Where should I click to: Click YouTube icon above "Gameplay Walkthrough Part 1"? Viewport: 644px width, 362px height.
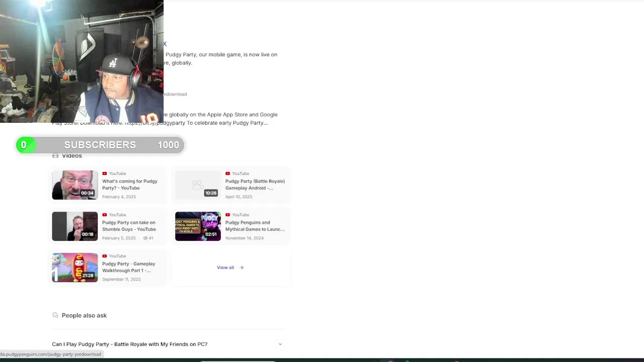105,256
